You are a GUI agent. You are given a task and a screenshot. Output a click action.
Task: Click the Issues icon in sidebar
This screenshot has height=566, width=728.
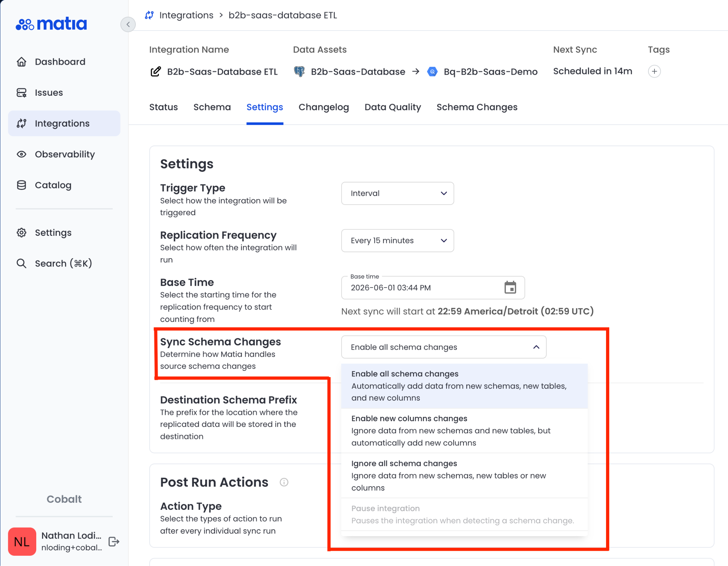pos(22,93)
